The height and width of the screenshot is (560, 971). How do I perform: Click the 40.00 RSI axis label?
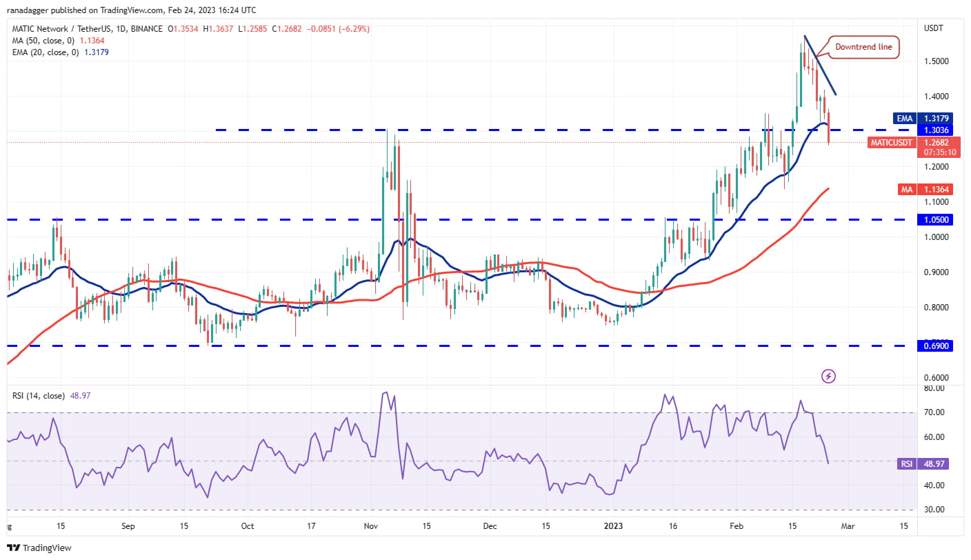934,486
